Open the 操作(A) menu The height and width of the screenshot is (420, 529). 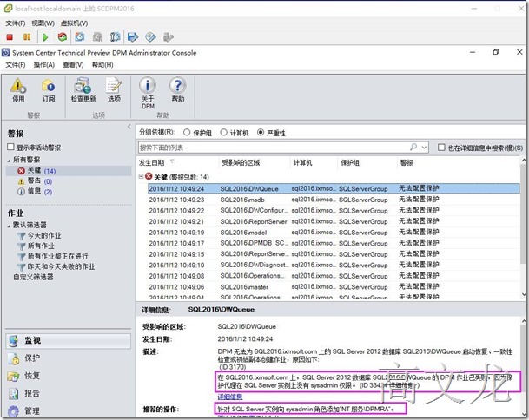pos(43,65)
